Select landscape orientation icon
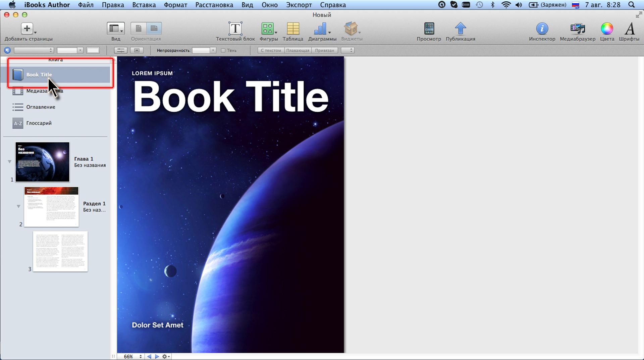This screenshot has height=360, width=644. tap(154, 29)
